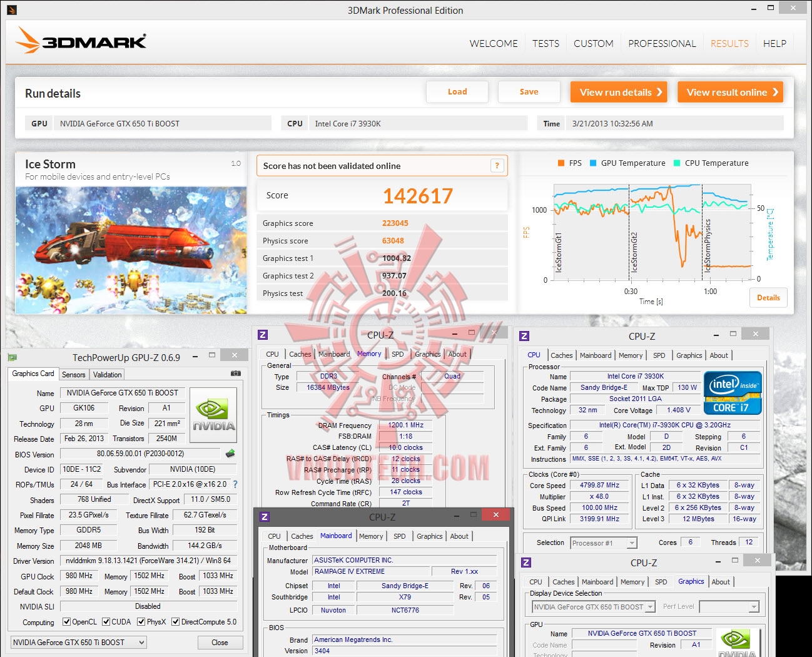Click the Z icon of CPU-Z Memory window
Screen dimensions: 812x657
(x=263, y=335)
